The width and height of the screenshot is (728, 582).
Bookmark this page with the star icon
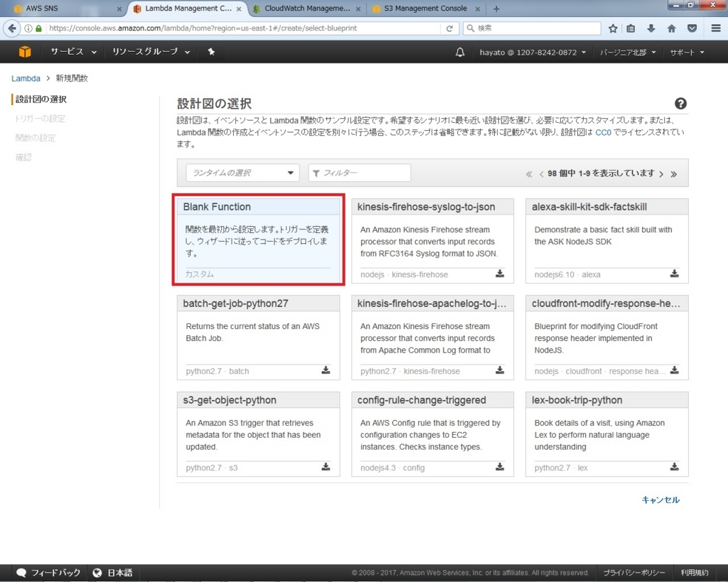pos(613,28)
